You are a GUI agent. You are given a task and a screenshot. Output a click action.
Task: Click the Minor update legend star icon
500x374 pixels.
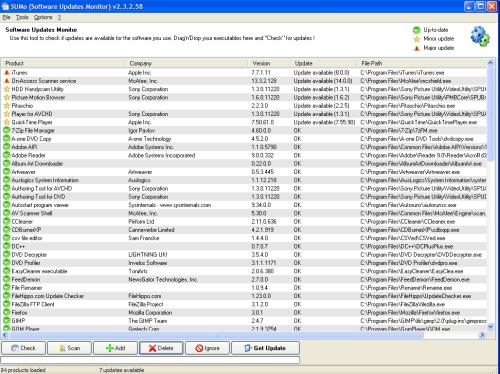(417, 39)
